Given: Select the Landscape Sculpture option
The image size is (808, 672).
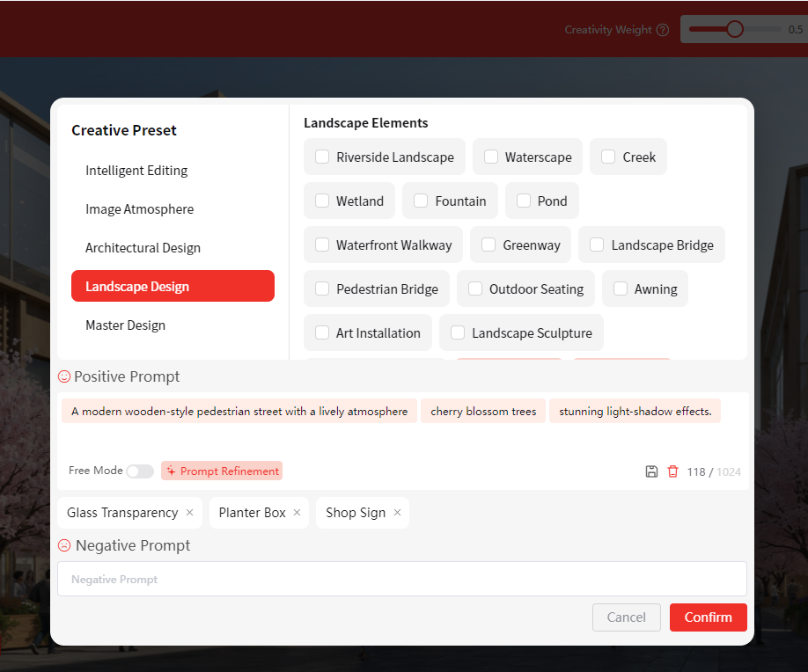Looking at the screenshot, I should click(458, 332).
